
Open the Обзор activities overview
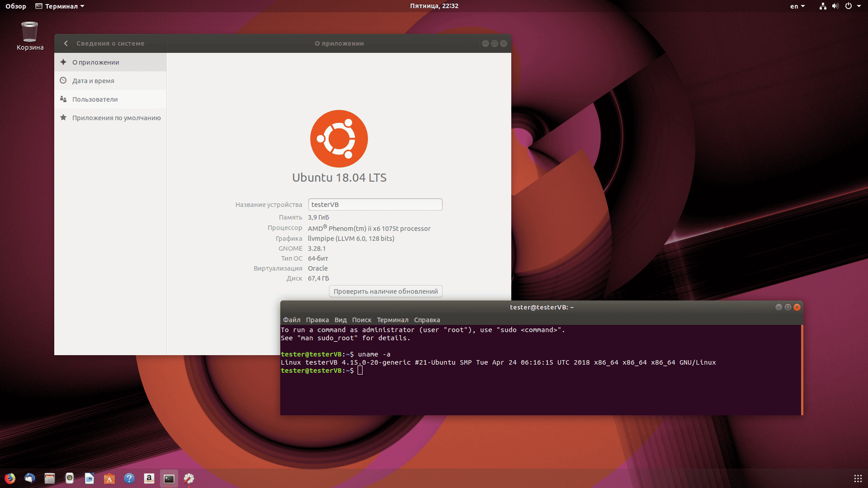coord(16,6)
